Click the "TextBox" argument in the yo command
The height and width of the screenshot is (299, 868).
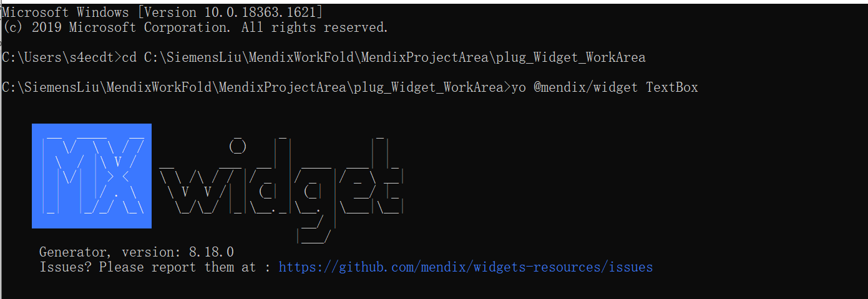click(x=671, y=87)
